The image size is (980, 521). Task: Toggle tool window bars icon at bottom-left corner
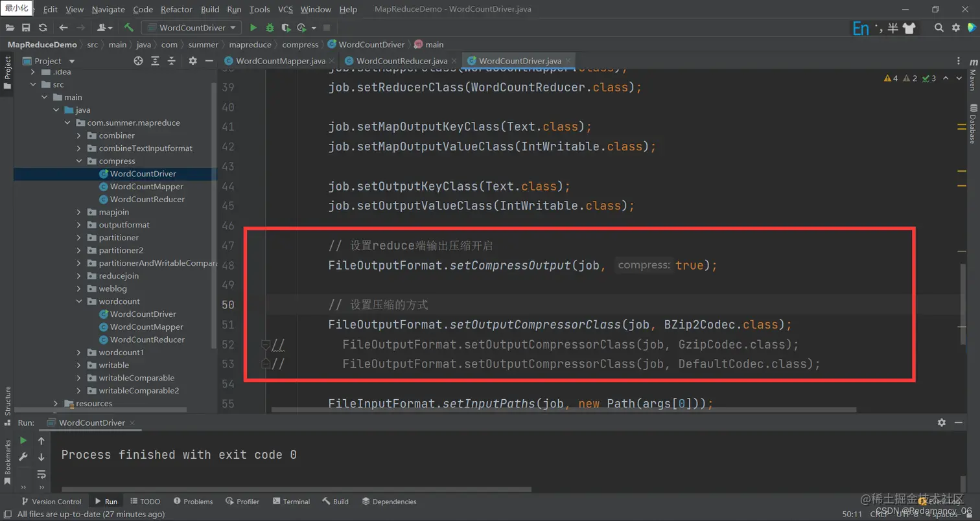[x=6, y=515]
